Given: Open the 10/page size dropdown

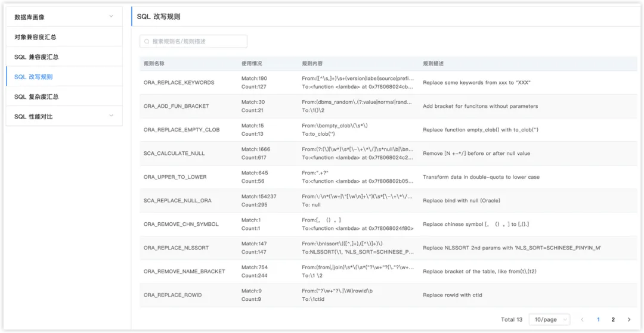Looking at the screenshot, I should pos(550,319).
